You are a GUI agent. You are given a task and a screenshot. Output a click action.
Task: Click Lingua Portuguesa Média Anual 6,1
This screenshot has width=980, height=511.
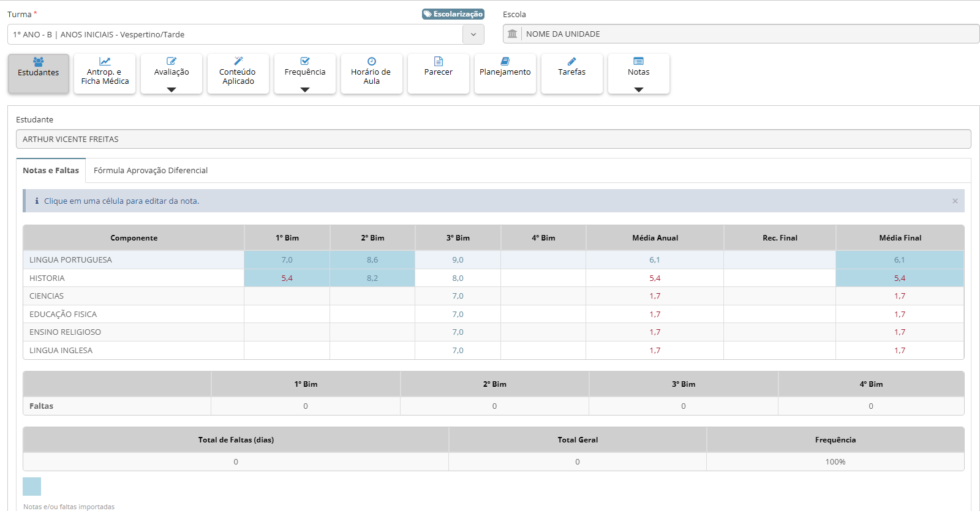[655, 259]
